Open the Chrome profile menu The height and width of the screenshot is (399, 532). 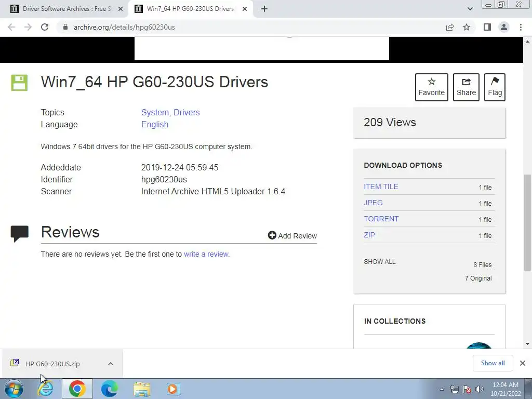click(504, 27)
